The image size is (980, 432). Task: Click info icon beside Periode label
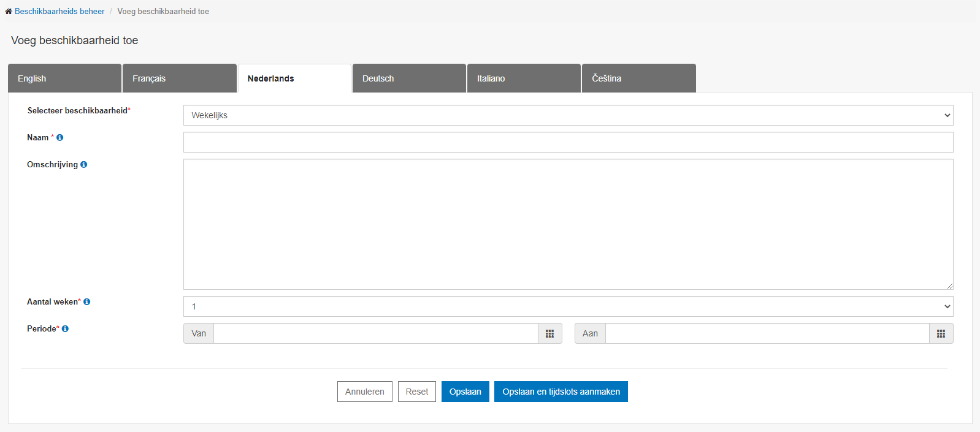(66, 329)
